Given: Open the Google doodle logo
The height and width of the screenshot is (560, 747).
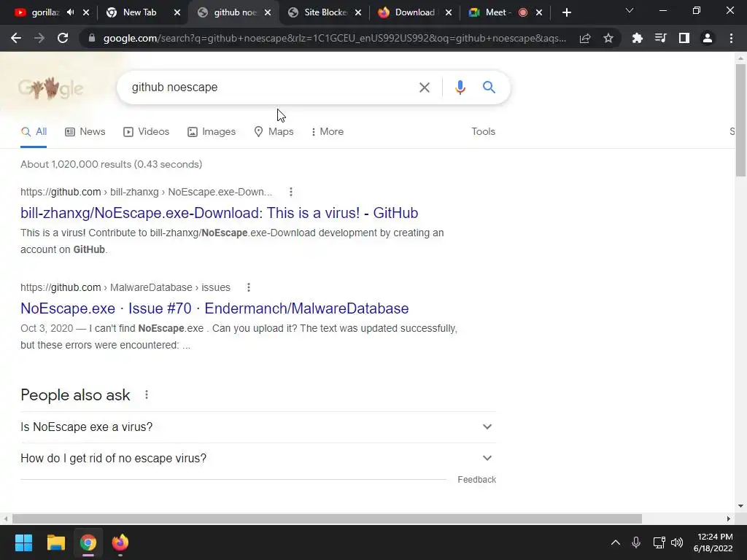Looking at the screenshot, I should click(50, 88).
